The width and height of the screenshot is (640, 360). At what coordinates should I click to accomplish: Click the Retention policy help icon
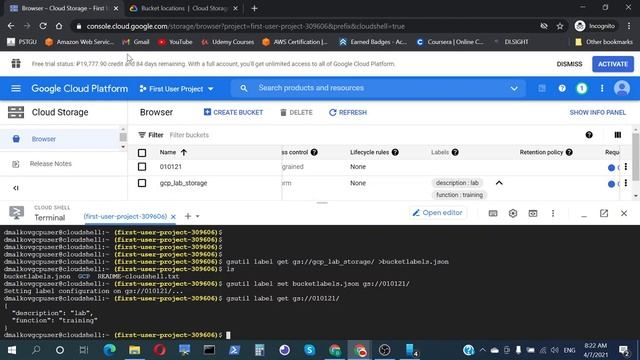[x=569, y=153]
